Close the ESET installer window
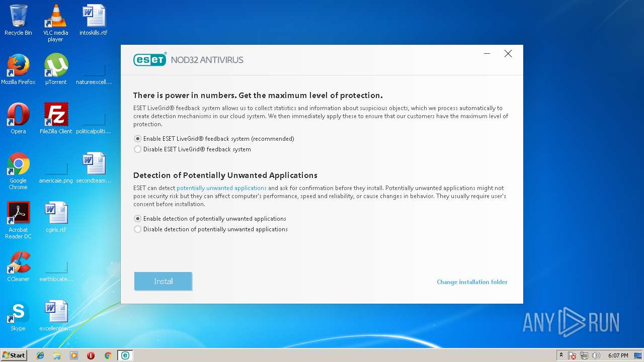 [x=508, y=54]
